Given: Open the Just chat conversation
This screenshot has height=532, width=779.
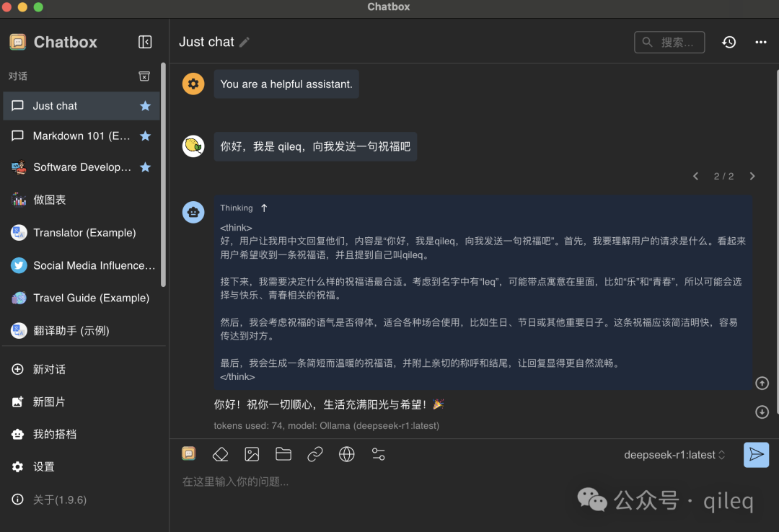Looking at the screenshot, I should [x=82, y=106].
